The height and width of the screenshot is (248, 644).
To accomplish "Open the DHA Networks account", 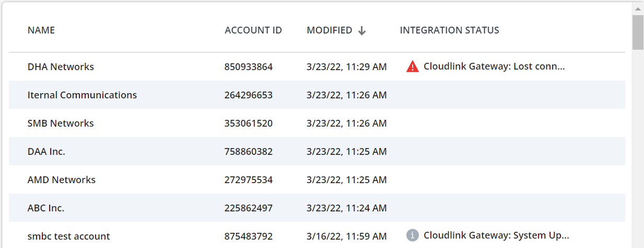I will pyautogui.click(x=61, y=67).
